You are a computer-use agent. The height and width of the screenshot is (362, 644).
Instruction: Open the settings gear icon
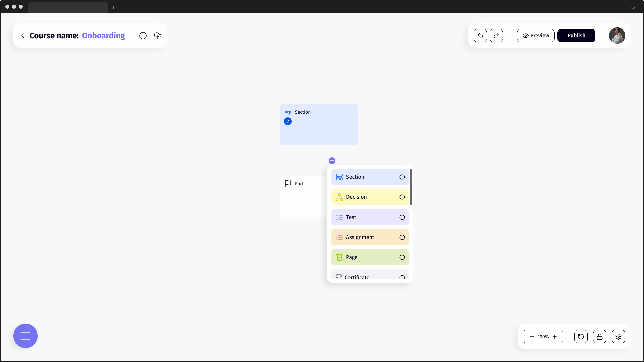coord(618,337)
